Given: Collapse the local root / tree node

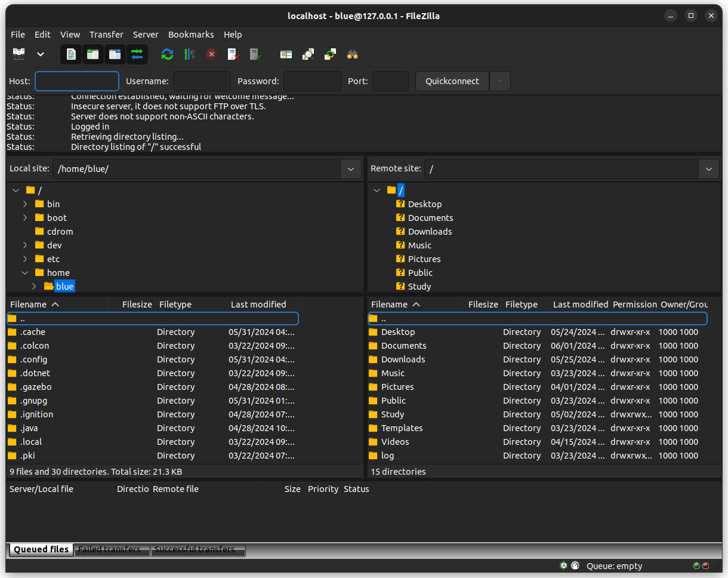Looking at the screenshot, I should [16, 190].
